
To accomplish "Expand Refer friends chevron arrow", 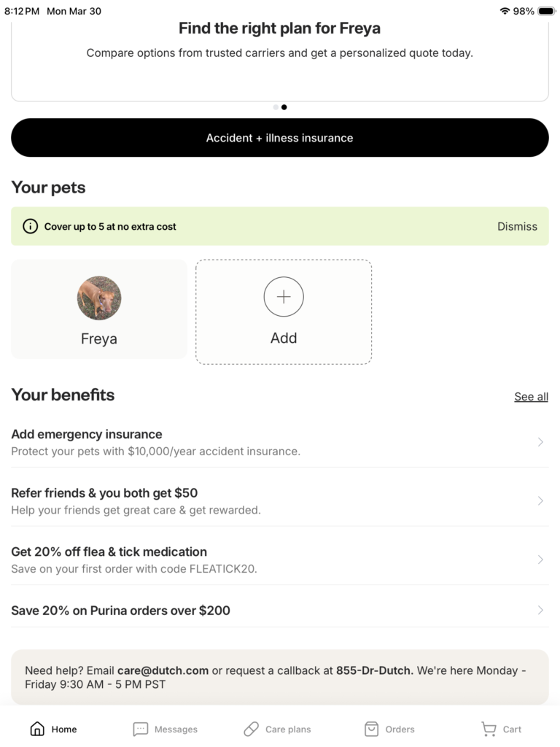I will [540, 500].
